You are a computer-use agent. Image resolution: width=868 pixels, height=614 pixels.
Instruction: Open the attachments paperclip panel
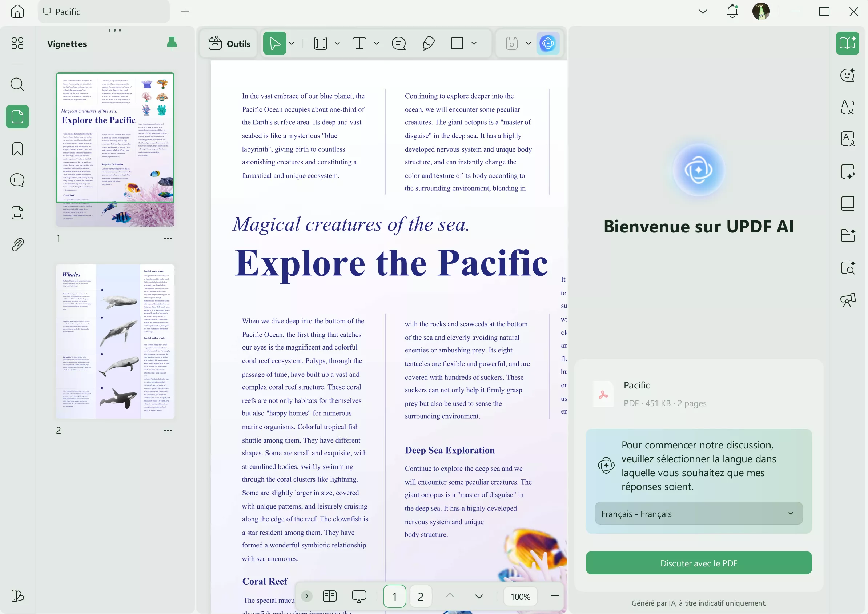pyautogui.click(x=17, y=245)
